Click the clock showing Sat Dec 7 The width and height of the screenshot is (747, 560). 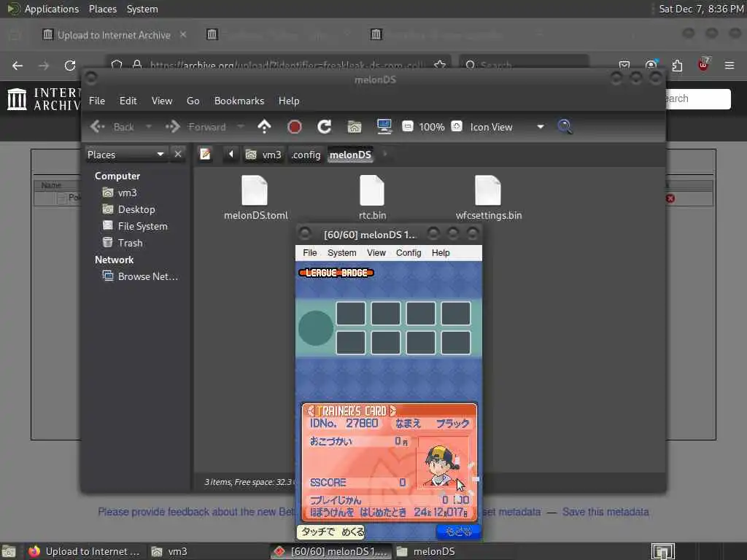(701, 9)
